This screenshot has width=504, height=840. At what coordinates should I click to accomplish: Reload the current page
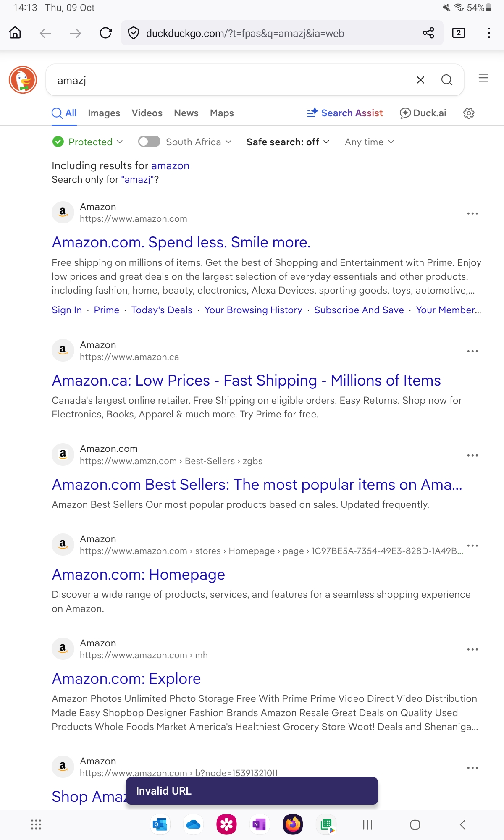[106, 33]
